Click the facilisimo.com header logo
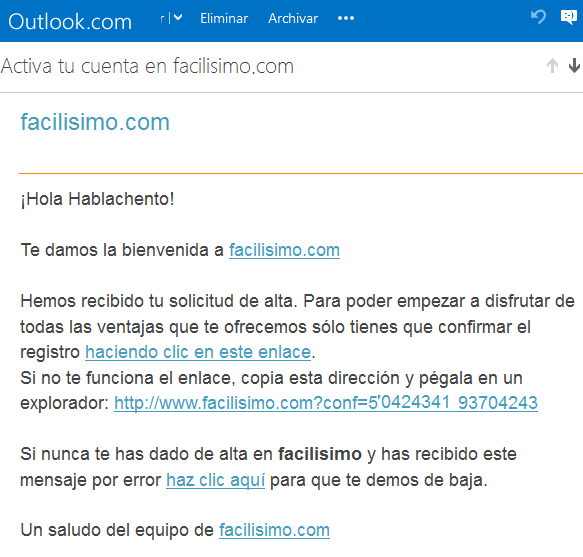 [95, 122]
